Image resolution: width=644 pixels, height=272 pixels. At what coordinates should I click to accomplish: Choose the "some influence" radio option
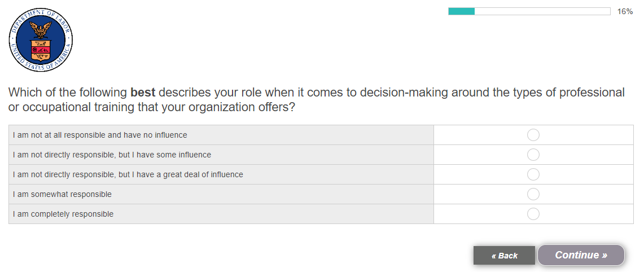[x=533, y=155]
